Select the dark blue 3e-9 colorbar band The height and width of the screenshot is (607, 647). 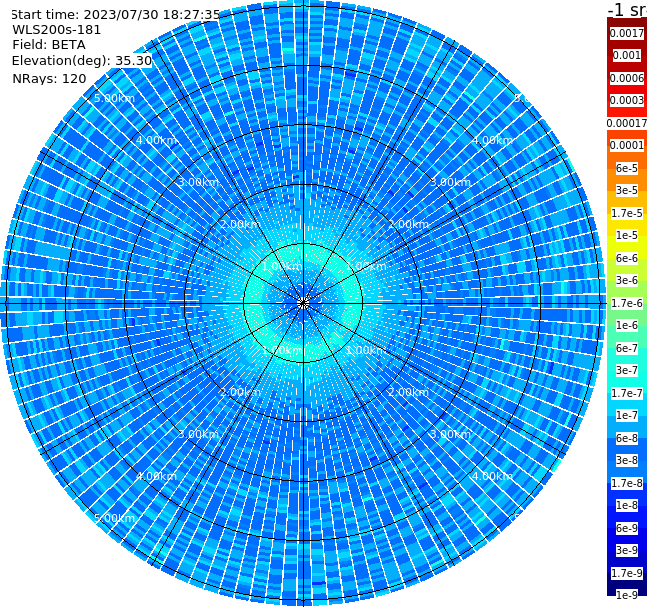coord(627,550)
